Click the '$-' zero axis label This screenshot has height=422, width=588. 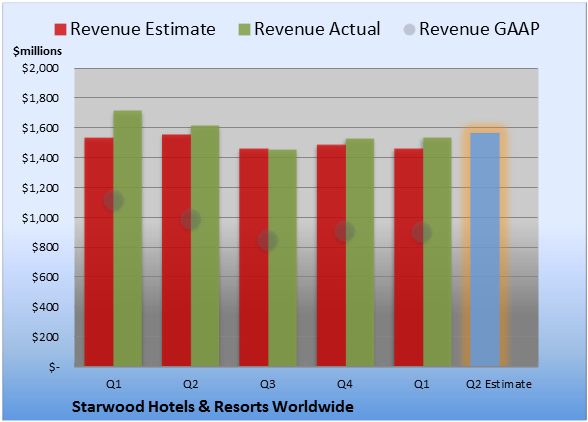tap(54, 367)
